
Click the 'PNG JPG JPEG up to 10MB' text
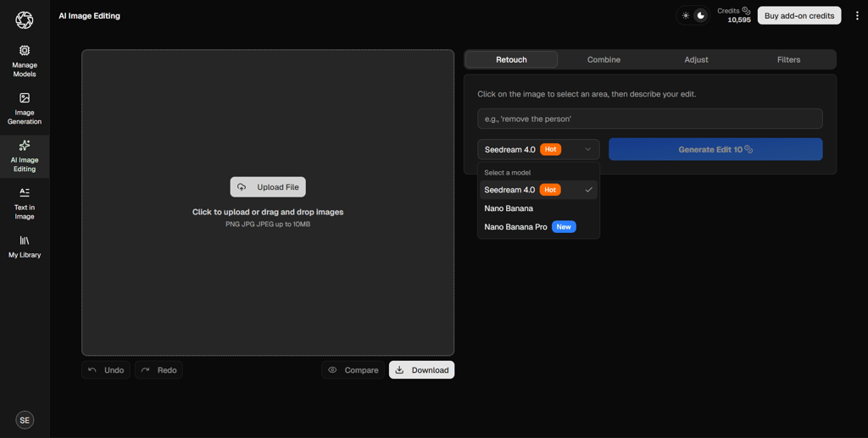tap(268, 224)
